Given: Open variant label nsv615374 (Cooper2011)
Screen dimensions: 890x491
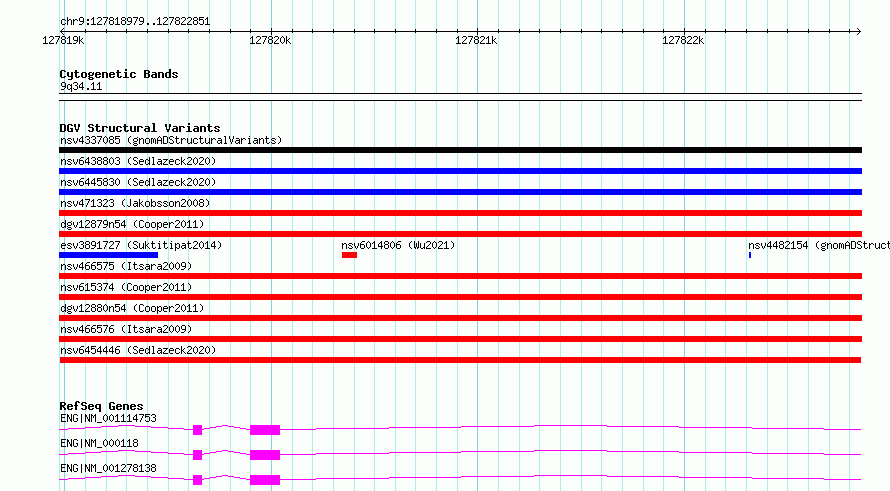Looking at the screenshot, I should click(x=126, y=287).
